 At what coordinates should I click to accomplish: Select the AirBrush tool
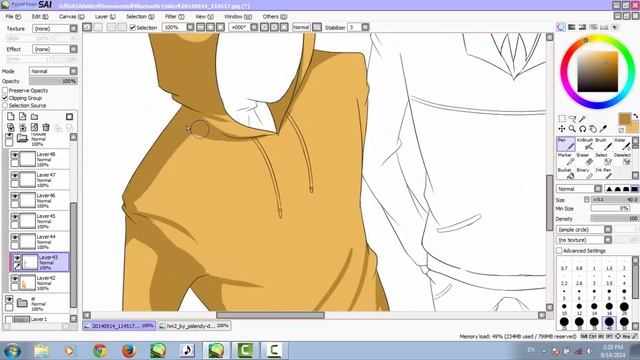(584, 144)
